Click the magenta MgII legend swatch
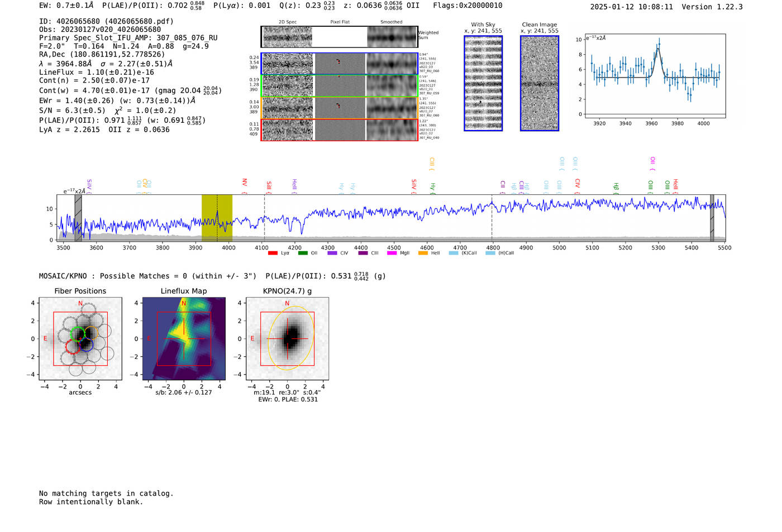 click(x=391, y=253)
